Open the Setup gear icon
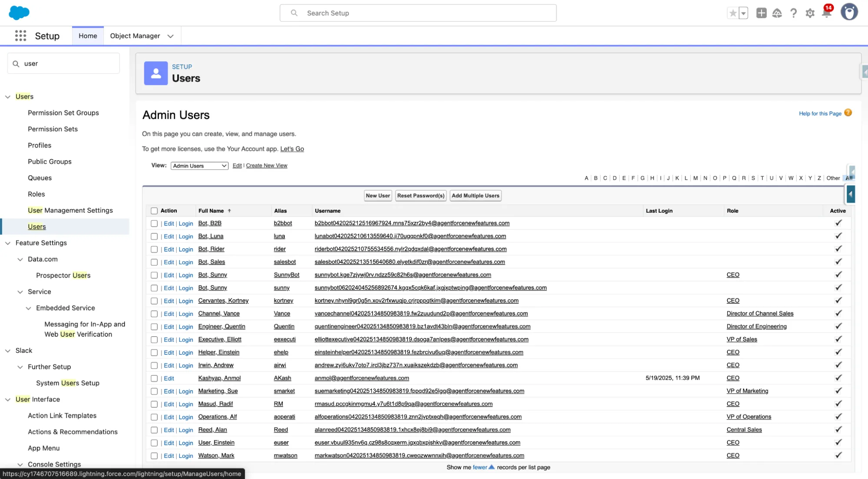Image resolution: width=868 pixels, height=479 pixels. (810, 13)
